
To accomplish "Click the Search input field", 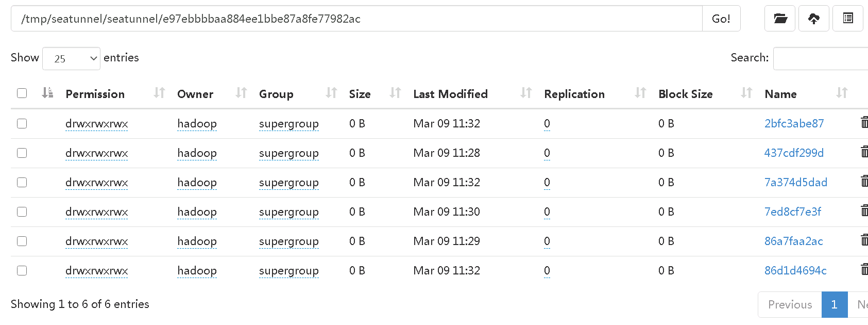I will (x=821, y=58).
